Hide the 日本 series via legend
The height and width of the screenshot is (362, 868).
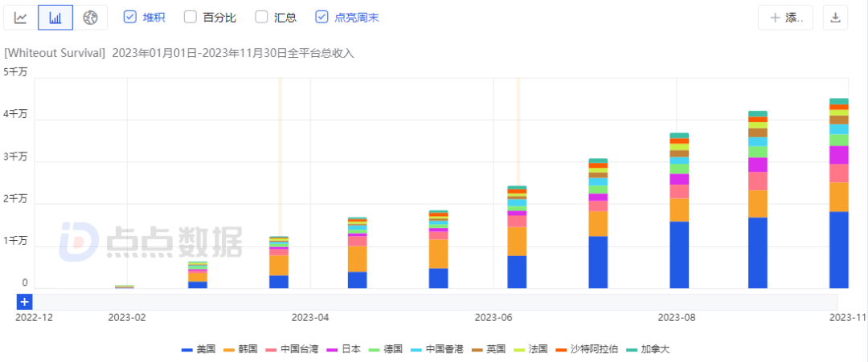[x=344, y=349]
